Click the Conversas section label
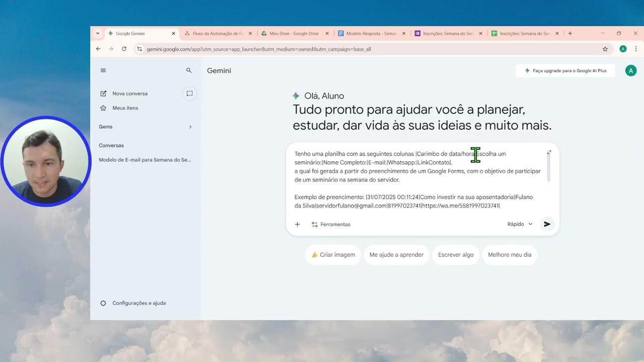 (111, 145)
